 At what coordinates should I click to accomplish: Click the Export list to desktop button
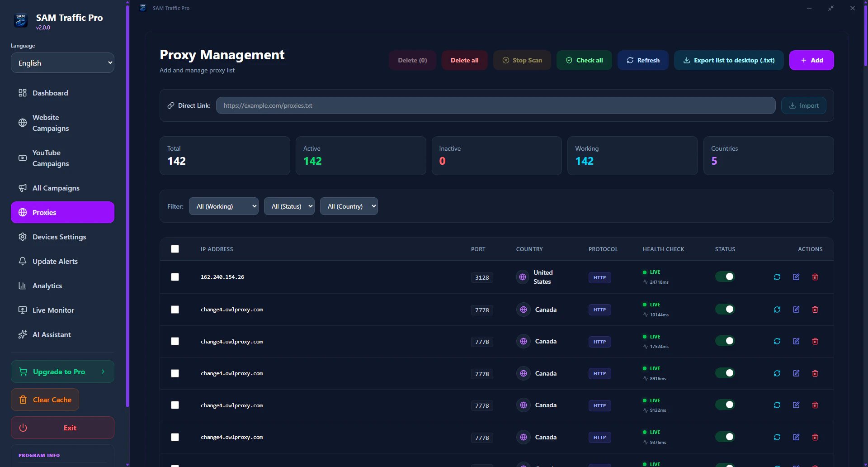click(728, 60)
